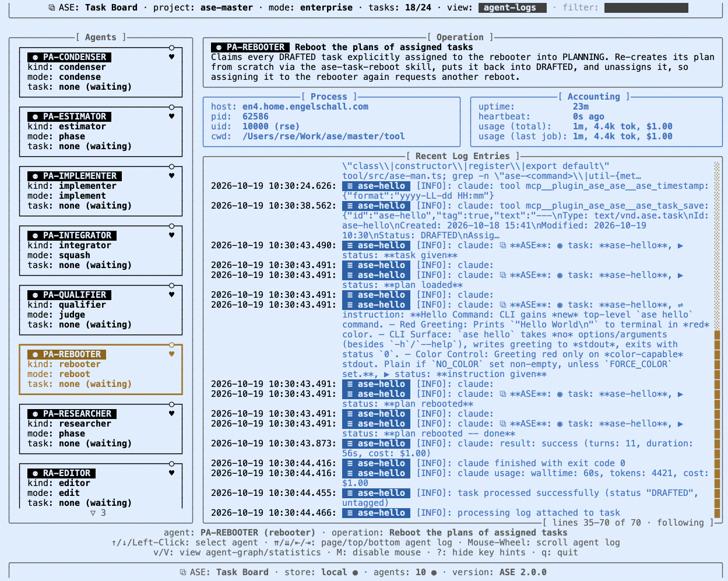Click the agents 10 status dot
Image resolution: width=728 pixels, height=581 pixels.
point(434,572)
